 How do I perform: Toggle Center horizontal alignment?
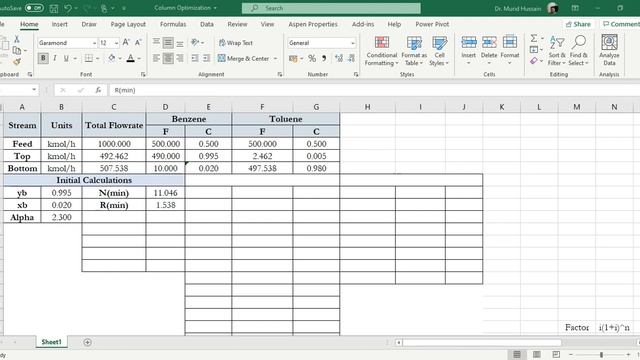[x=168, y=58]
